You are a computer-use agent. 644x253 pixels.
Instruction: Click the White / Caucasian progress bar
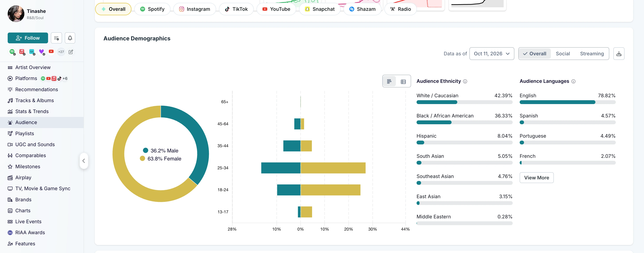(x=464, y=102)
